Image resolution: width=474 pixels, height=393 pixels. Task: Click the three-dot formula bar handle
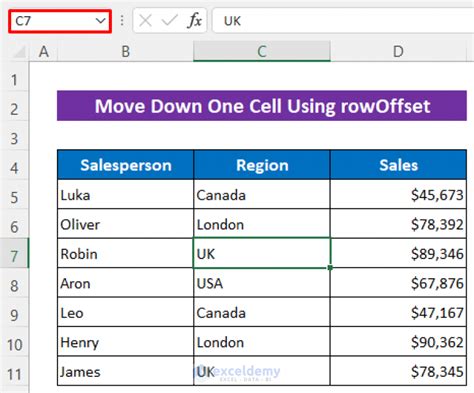coord(122,21)
